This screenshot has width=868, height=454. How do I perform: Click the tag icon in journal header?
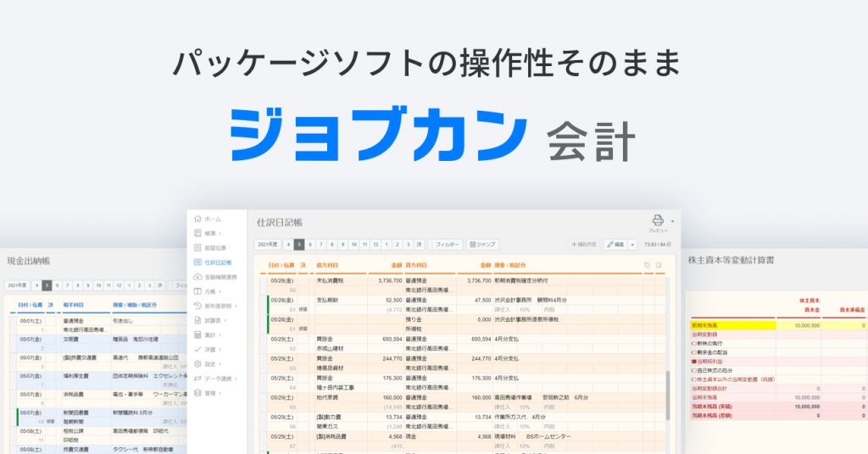[x=647, y=265]
